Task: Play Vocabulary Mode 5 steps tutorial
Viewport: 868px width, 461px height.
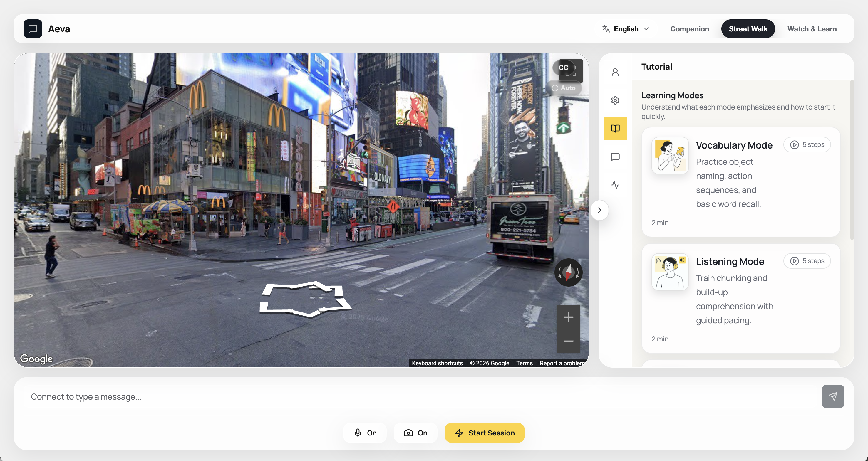Action: (x=807, y=145)
